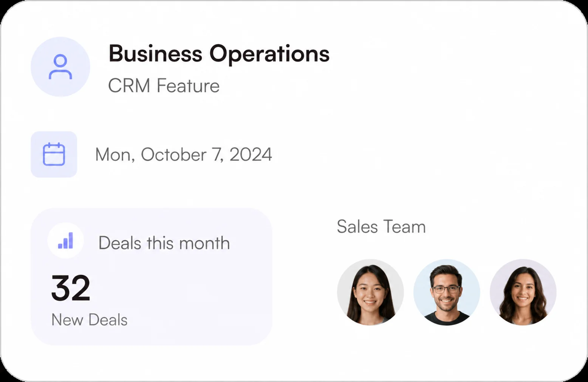This screenshot has height=382, width=588.
Task: Click the year 2024 in the date
Action: tap(251, 155)
